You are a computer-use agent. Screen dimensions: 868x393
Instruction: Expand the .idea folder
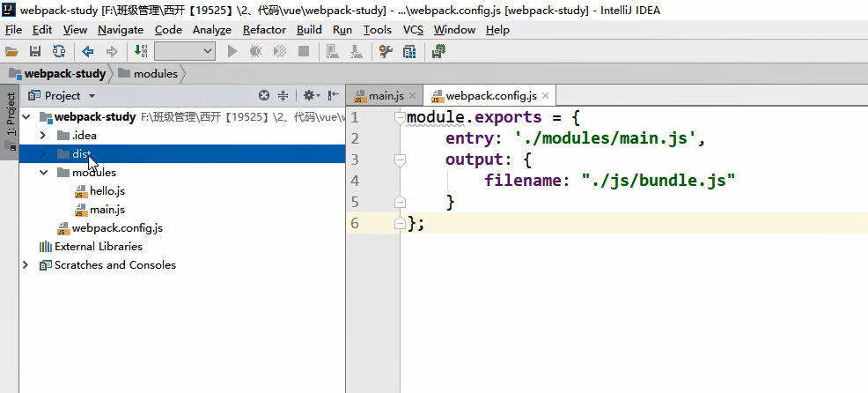pyautogui.click(x=43, y=136)
